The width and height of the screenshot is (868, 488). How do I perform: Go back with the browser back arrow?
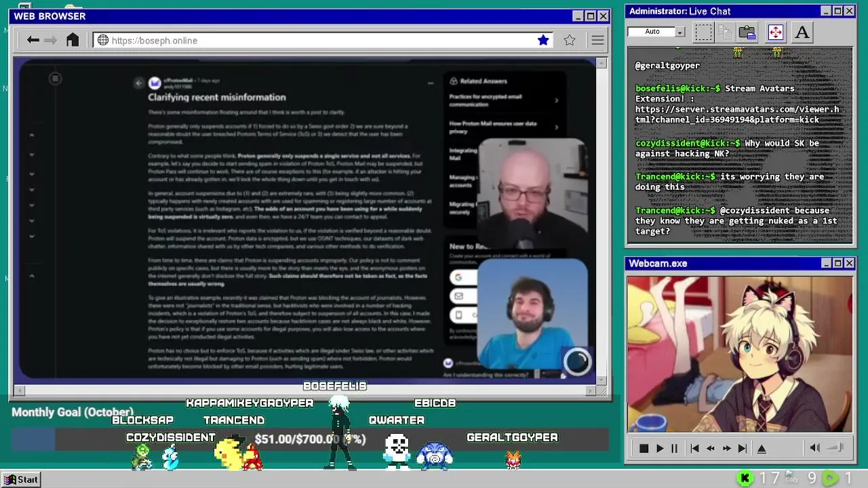coord(33,41)
